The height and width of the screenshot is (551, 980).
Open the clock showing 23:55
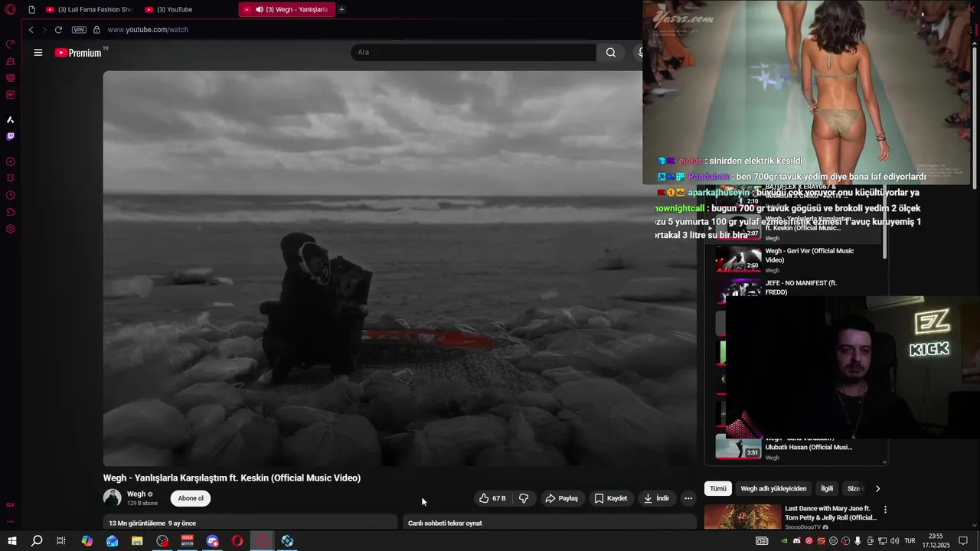click(x=936, y=541)
